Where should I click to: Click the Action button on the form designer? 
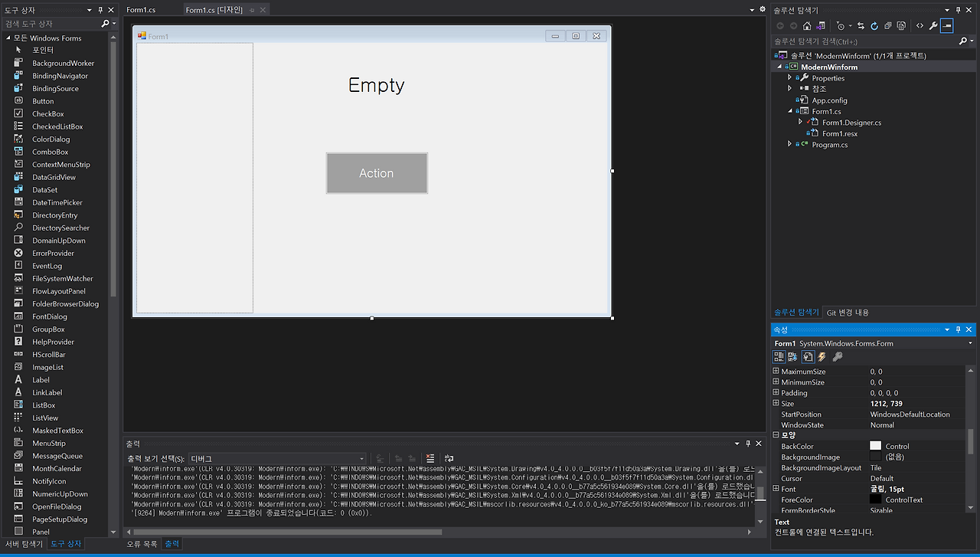pyautogui.click(x=377, y=173)
